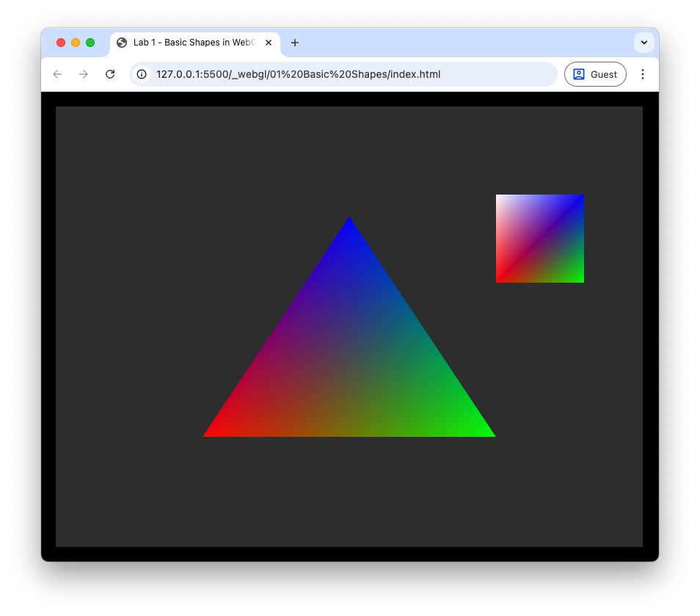Open Chrome's three-dot menu
The image size is (700, 616).
click(643, 74)
